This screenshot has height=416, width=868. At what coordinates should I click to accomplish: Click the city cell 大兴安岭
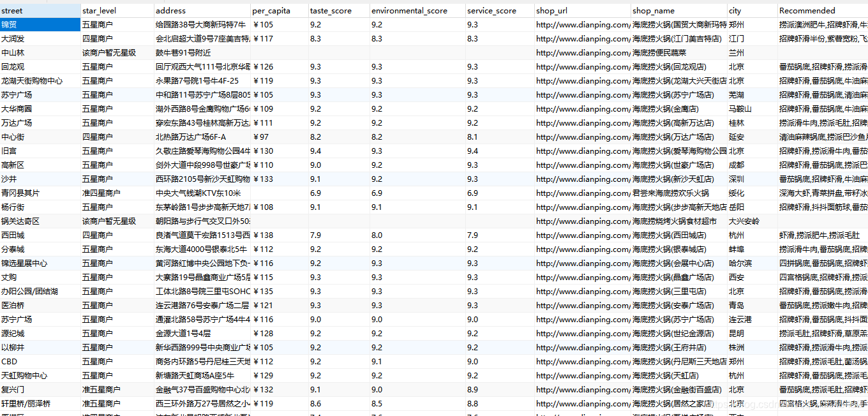(x=752, y=221)
